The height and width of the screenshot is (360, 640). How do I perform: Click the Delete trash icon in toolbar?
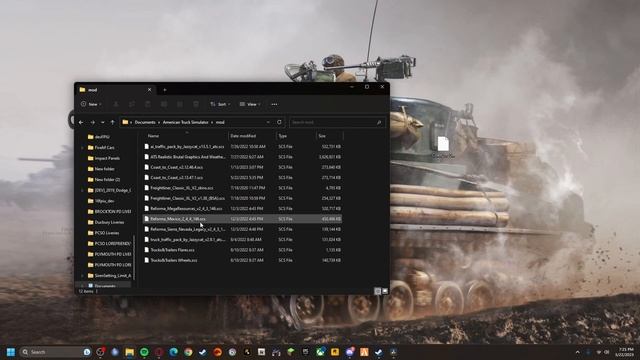coord(196,104)
